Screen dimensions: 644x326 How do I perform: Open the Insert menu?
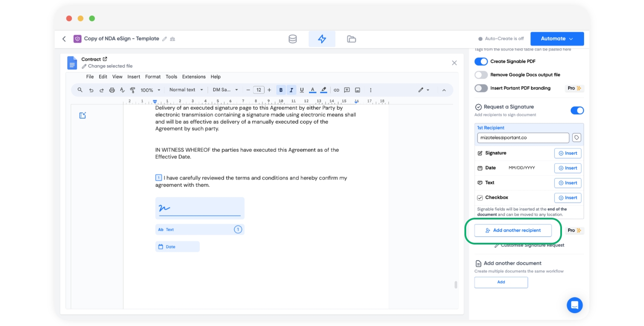pos(134,77)
